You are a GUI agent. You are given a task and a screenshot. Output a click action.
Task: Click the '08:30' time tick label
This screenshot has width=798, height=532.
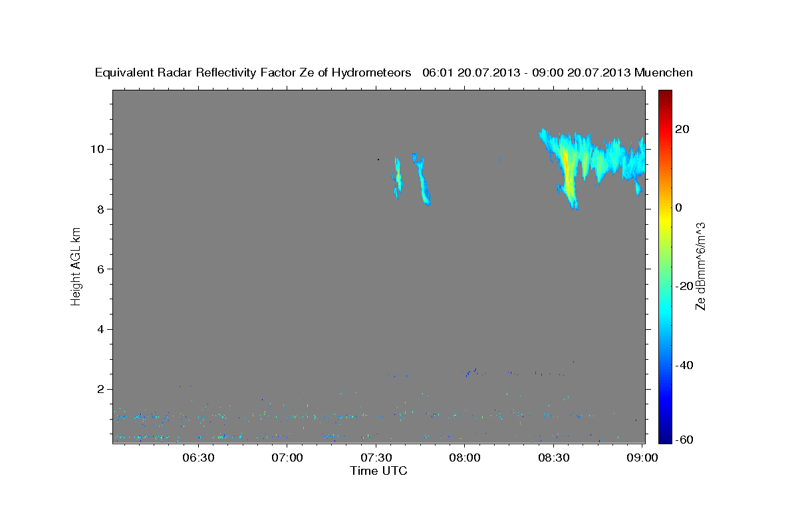[x=554, y=458]
